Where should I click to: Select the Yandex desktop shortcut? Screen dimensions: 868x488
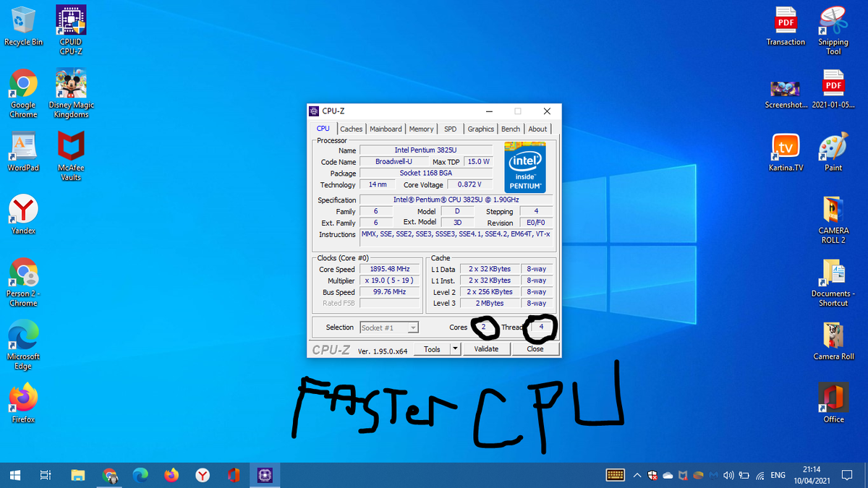click(23, 215)
